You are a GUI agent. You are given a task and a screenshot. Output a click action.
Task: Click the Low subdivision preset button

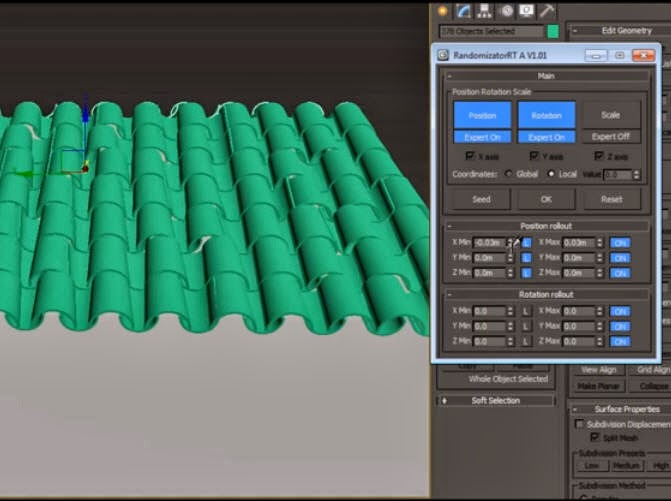click(x=591, y=465)
